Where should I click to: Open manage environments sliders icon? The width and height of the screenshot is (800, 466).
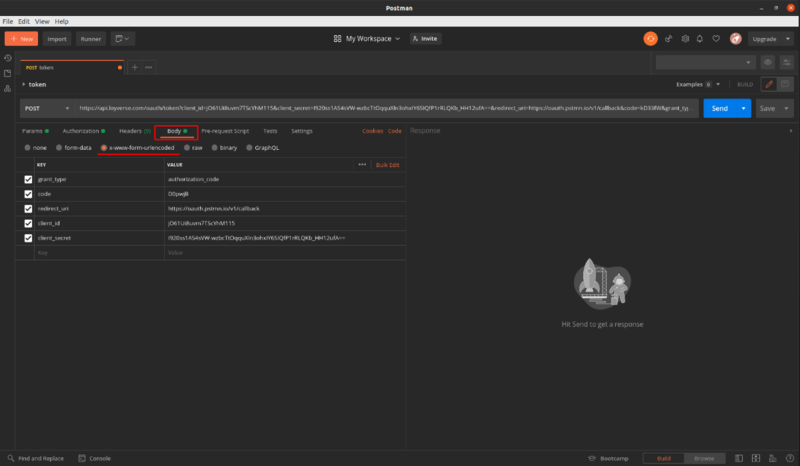[786, 62]
